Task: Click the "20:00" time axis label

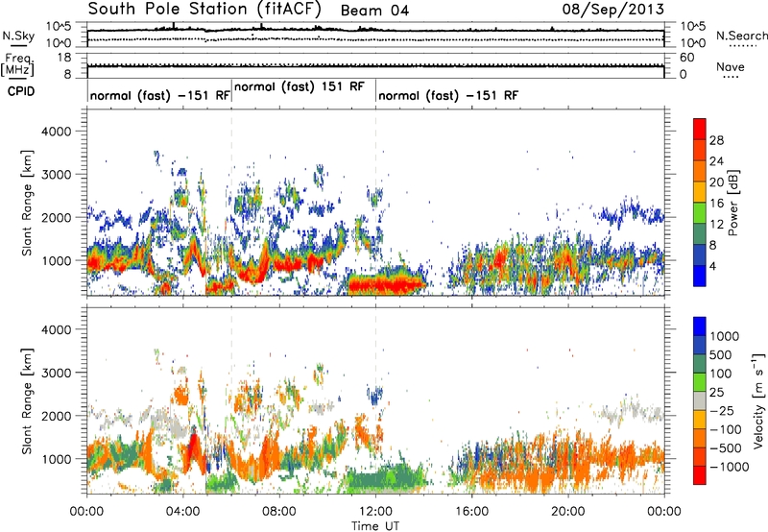Action: point(567,512)
